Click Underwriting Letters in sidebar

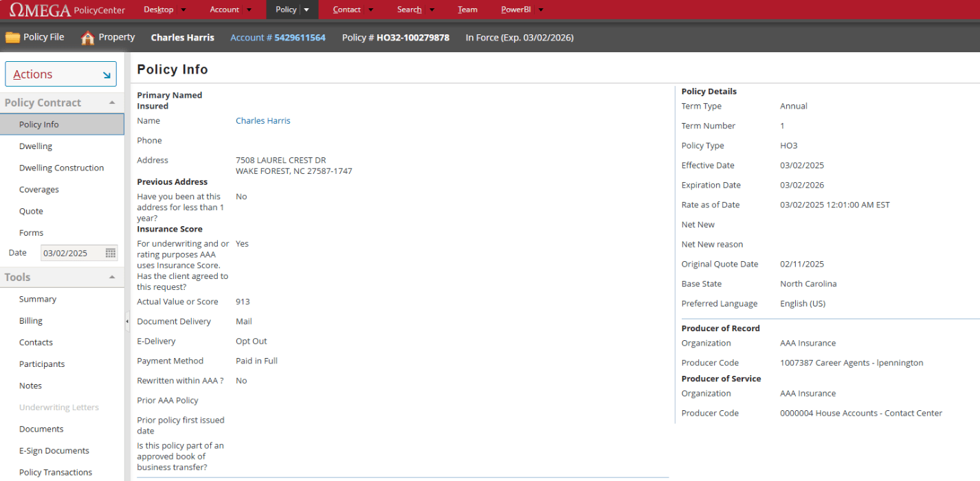pos(59,407)
